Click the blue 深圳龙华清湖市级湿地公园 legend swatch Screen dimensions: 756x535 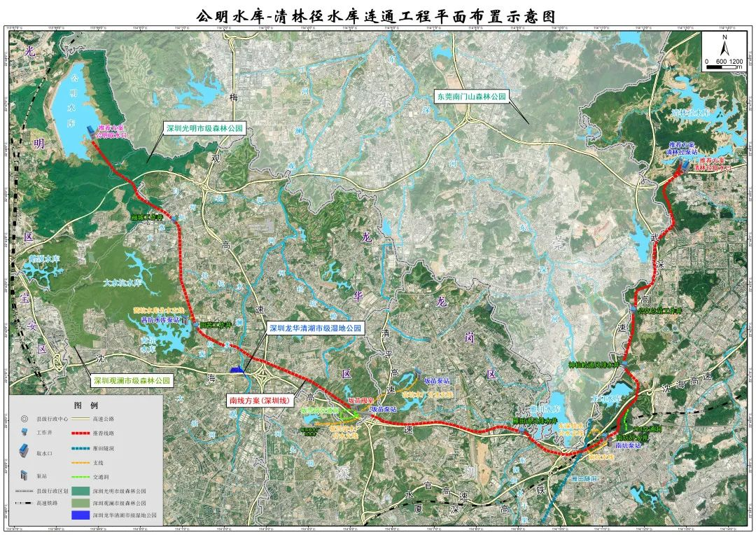click(x=80, y=515)
